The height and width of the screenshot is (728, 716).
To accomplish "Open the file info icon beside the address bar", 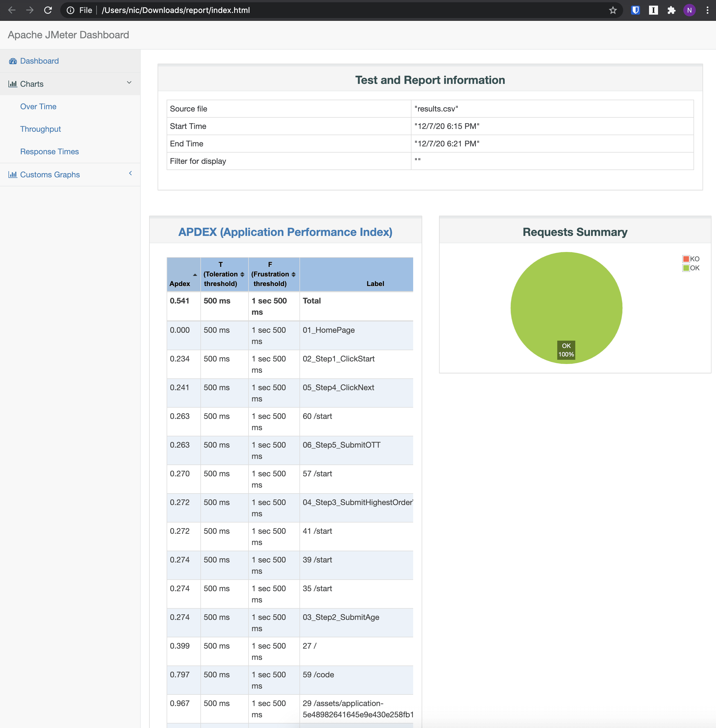I will click(x=71, y=10).
